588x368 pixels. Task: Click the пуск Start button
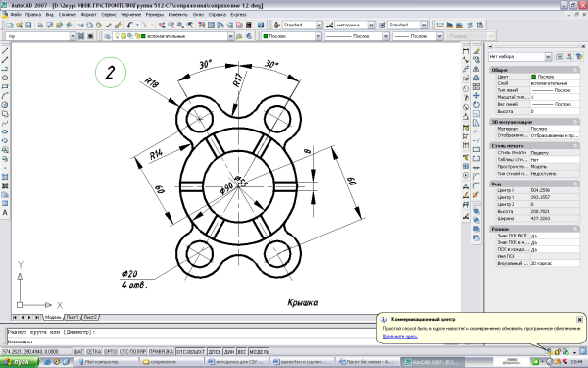tap(20, 362)
